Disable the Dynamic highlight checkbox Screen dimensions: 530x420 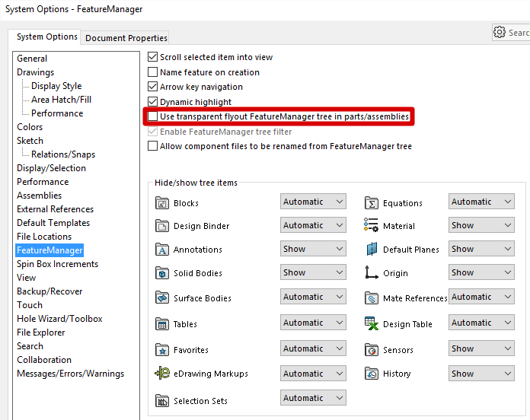[153, 102]
